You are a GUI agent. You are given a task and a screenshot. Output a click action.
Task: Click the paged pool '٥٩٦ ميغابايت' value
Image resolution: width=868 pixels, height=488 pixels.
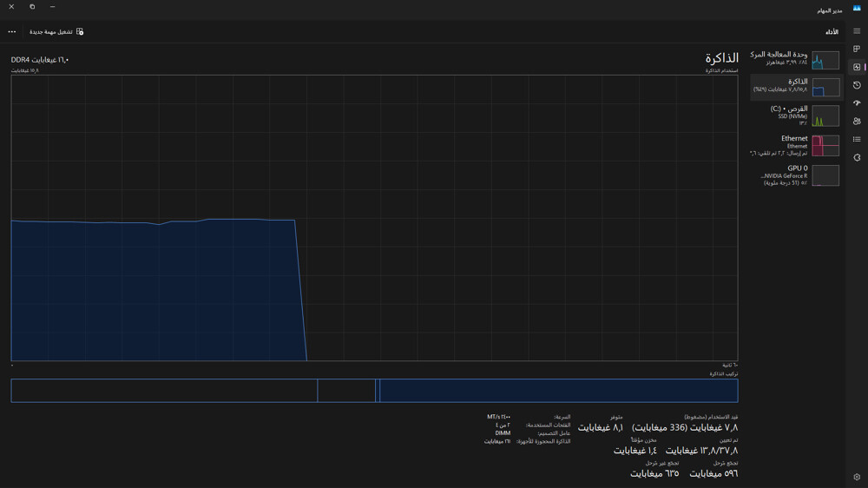(x=713, y=473)
